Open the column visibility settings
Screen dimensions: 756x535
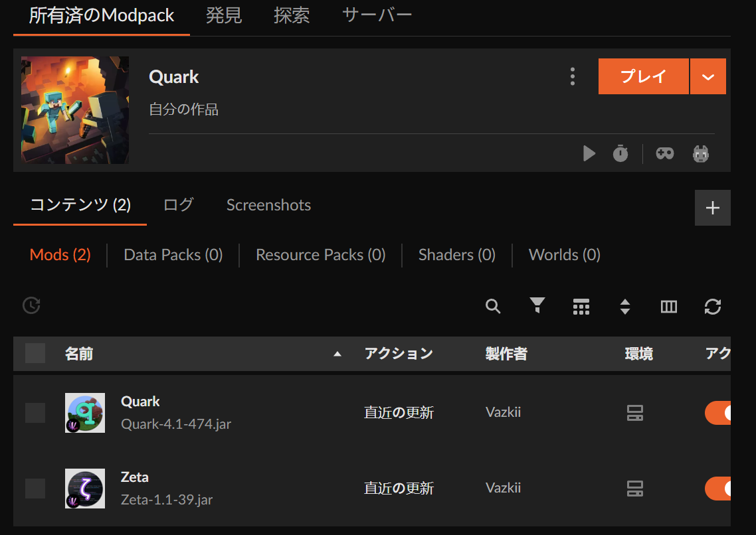668,307
